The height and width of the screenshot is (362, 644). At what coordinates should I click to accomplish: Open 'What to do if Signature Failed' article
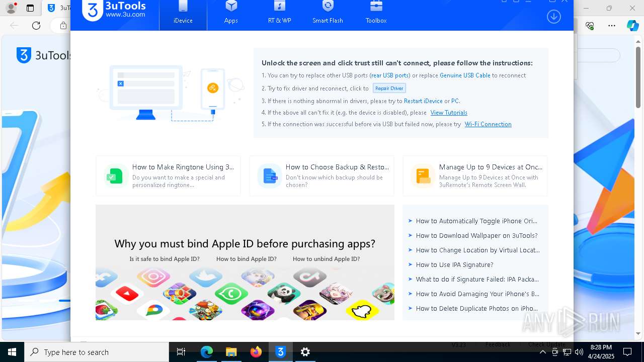(x=477, y=279)
